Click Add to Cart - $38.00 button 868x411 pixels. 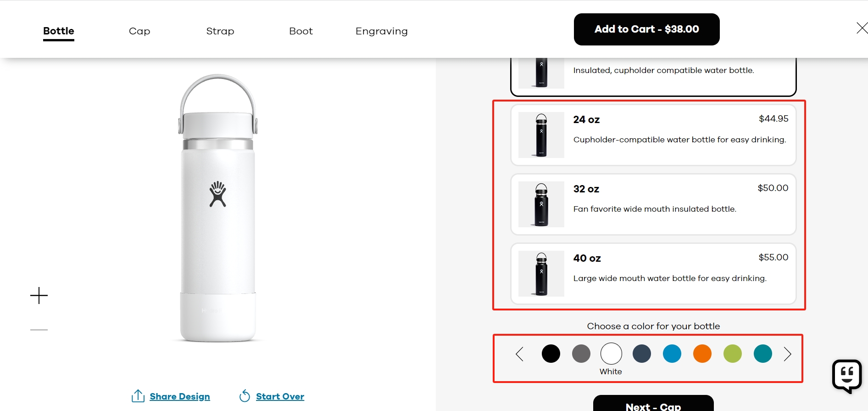coord(647,29)
